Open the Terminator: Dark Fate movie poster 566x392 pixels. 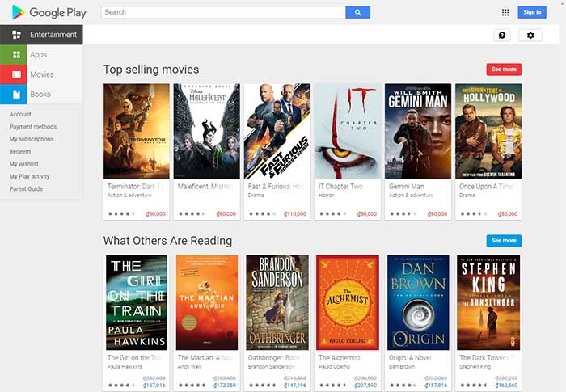(137, 131)
